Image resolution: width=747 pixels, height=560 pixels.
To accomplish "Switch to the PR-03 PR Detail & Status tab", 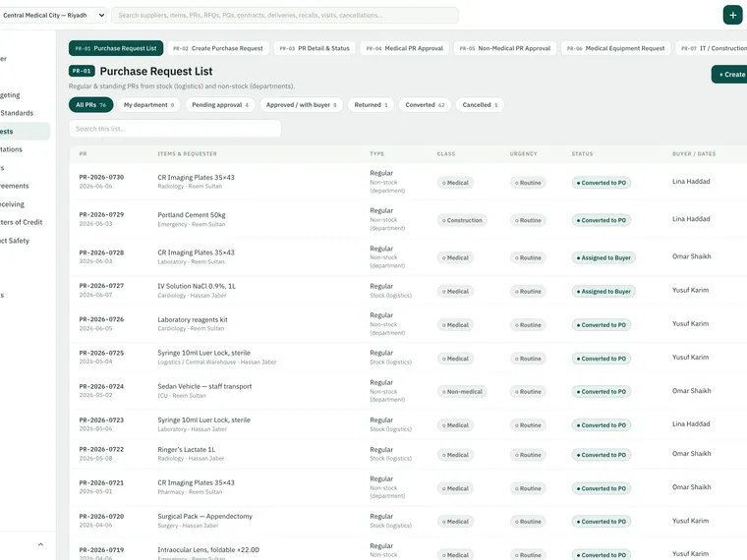I will [315, 48].
